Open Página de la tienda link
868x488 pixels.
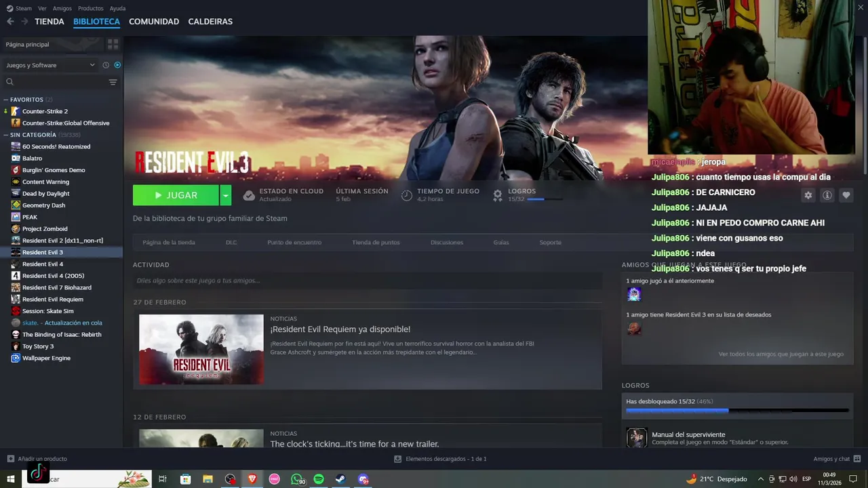point(169,243)
